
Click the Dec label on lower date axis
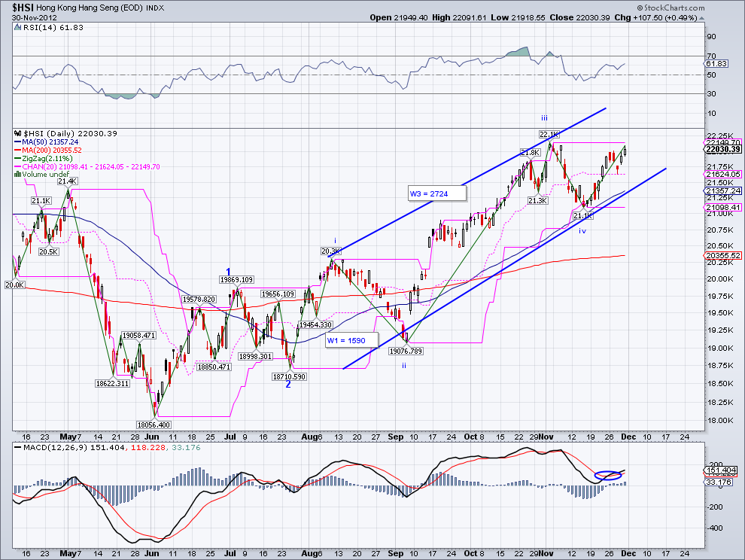click(628, 553)
